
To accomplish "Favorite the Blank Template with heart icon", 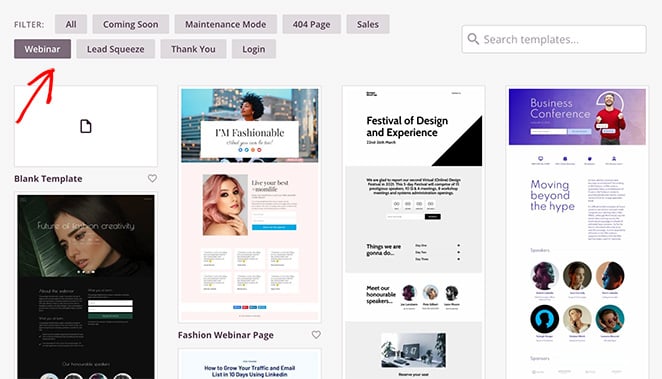I will (152, 179).
